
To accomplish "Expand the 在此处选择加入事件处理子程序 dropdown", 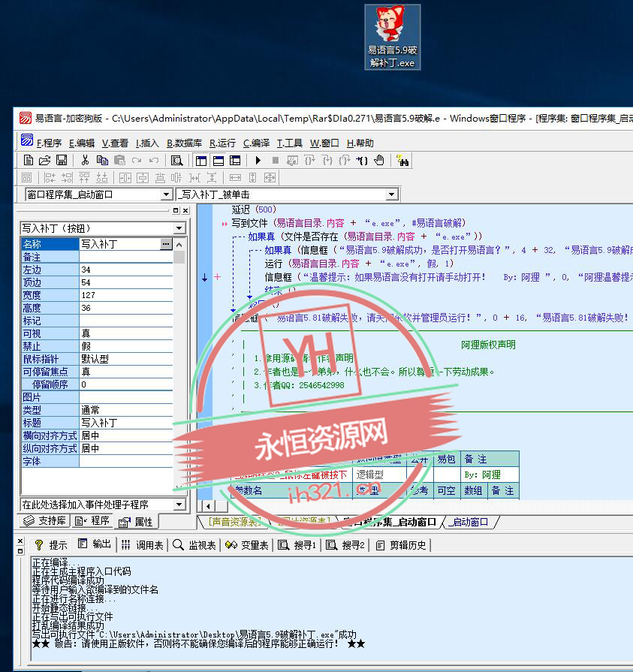I will pyautogui.click(x=179, y=505).
